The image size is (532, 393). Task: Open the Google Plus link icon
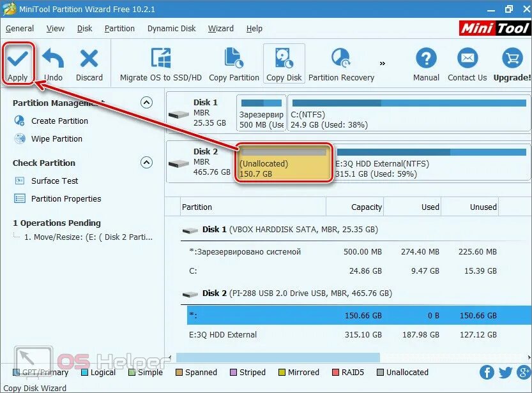point(524,373)
